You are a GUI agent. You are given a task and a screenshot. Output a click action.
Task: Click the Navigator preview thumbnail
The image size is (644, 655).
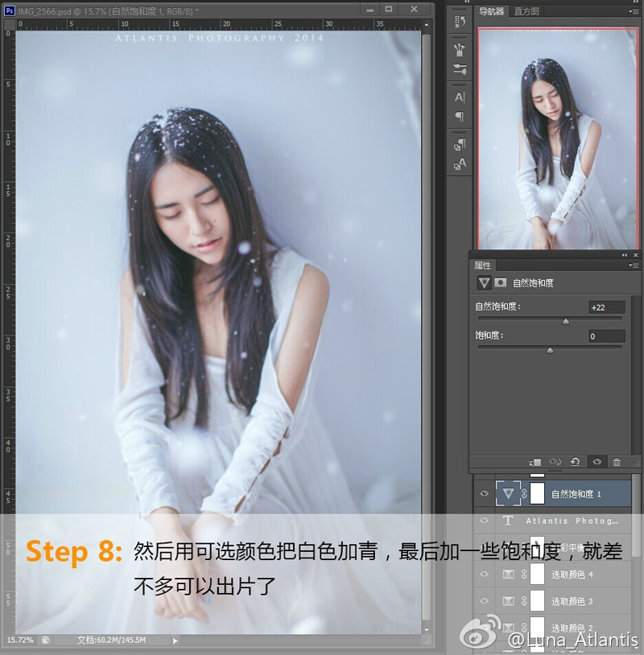click(x=558, y=138)
